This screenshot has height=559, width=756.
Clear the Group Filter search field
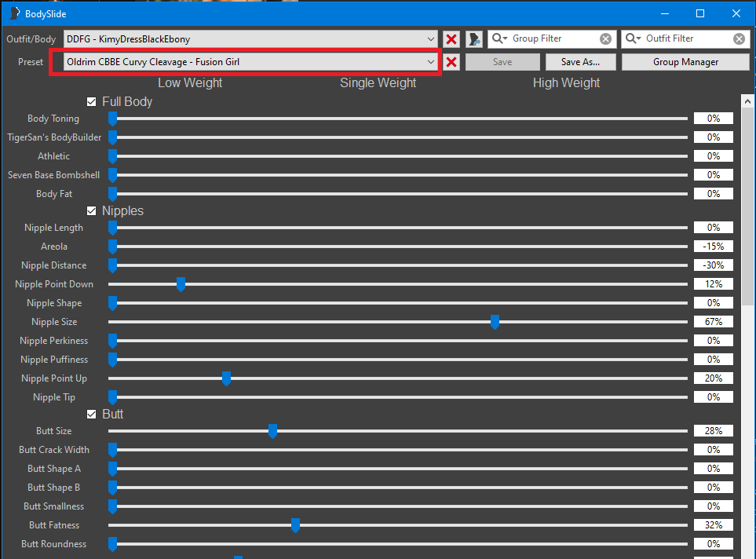click(605, 39)
